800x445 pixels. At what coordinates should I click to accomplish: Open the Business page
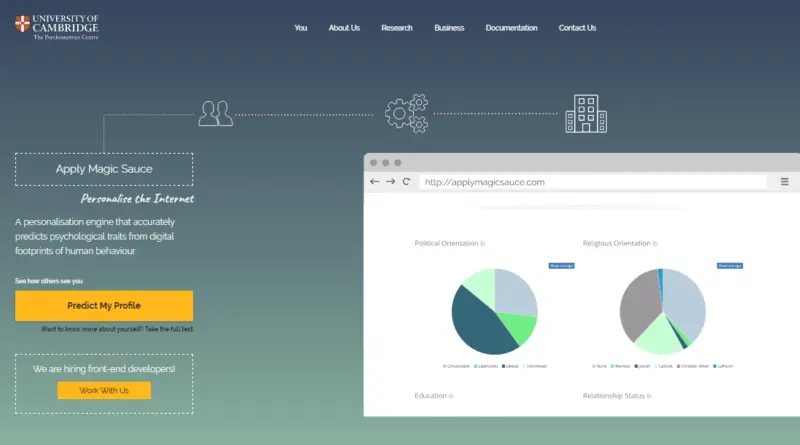449,28
